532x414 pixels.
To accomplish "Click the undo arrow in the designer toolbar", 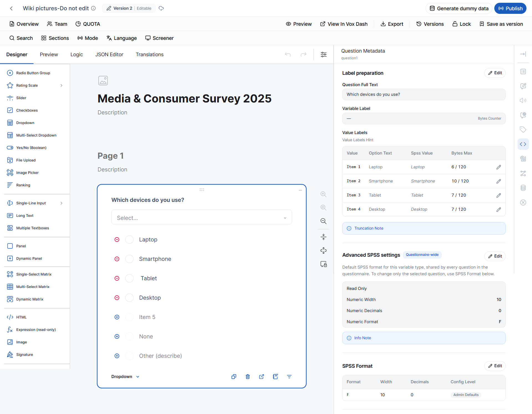I will (x=288, y=55).
